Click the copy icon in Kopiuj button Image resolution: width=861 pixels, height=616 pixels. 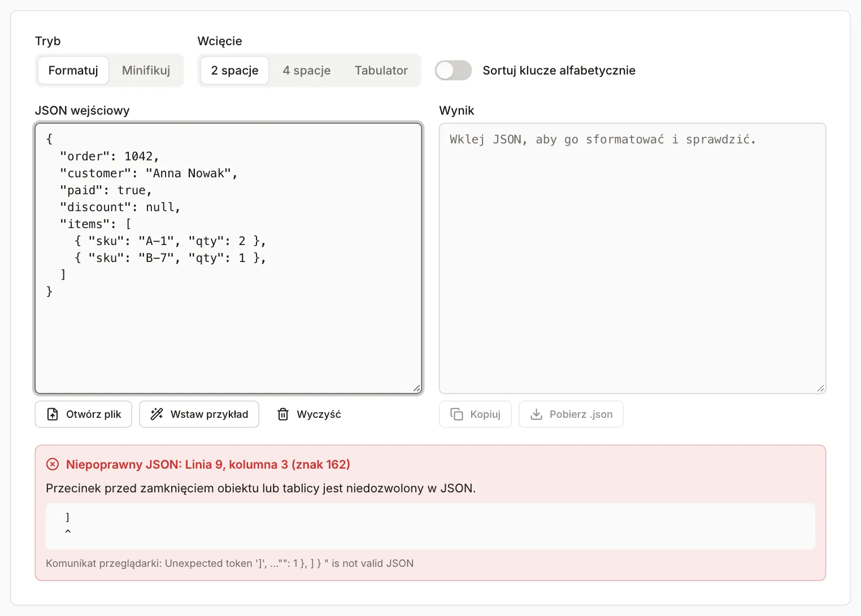click(456, 414)
